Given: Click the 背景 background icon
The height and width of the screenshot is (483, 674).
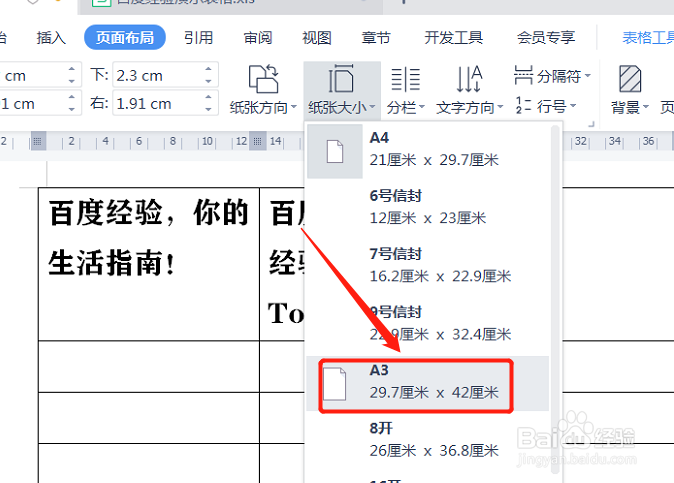Looking at the screenshot, I should click(x=630, y=79).
